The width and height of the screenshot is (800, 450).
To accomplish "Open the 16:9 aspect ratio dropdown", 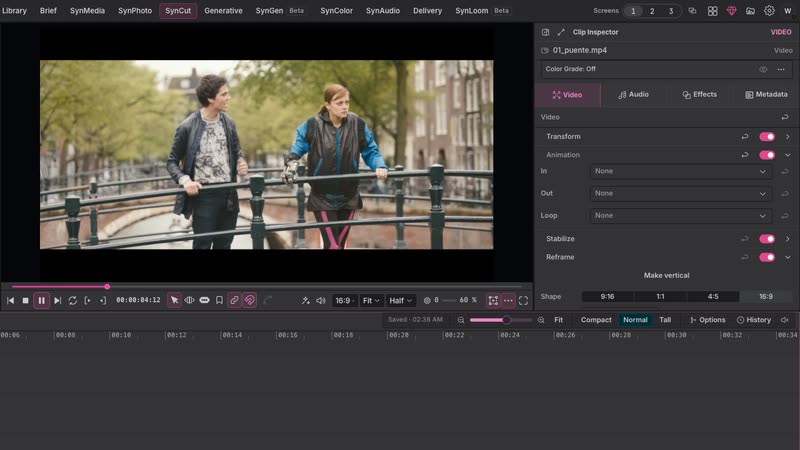I will coord(344,301).
